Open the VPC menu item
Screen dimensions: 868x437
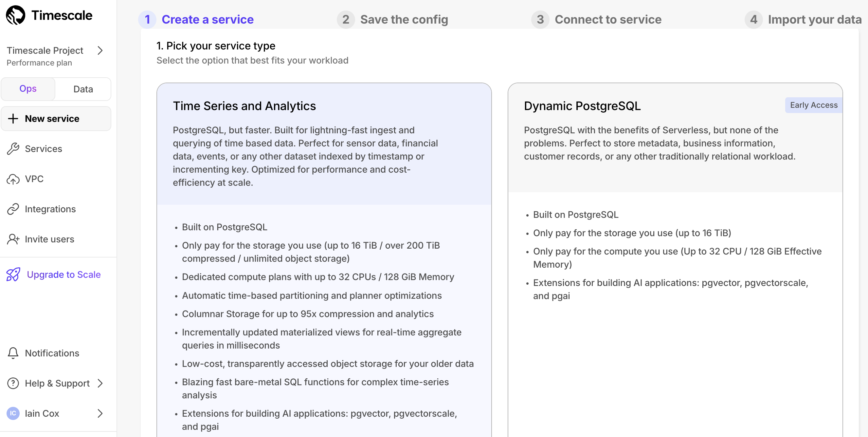pyautogui.click(x=34, y=179)
